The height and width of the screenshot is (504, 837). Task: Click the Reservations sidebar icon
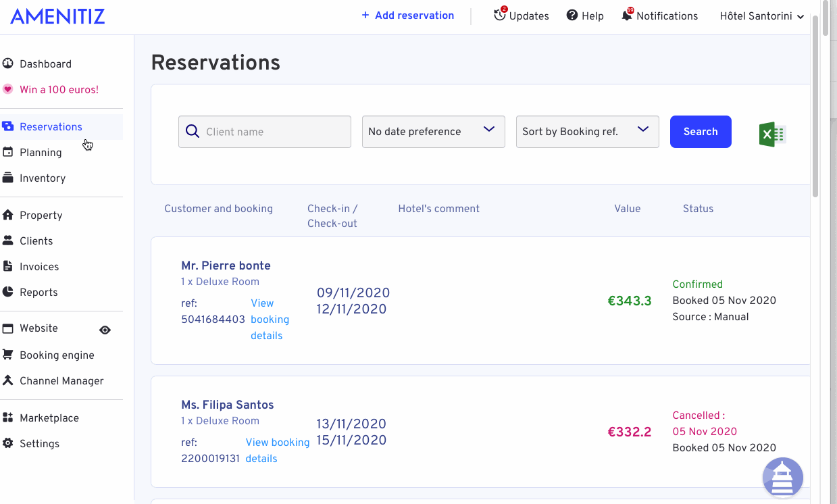click(x=8, y=126)
